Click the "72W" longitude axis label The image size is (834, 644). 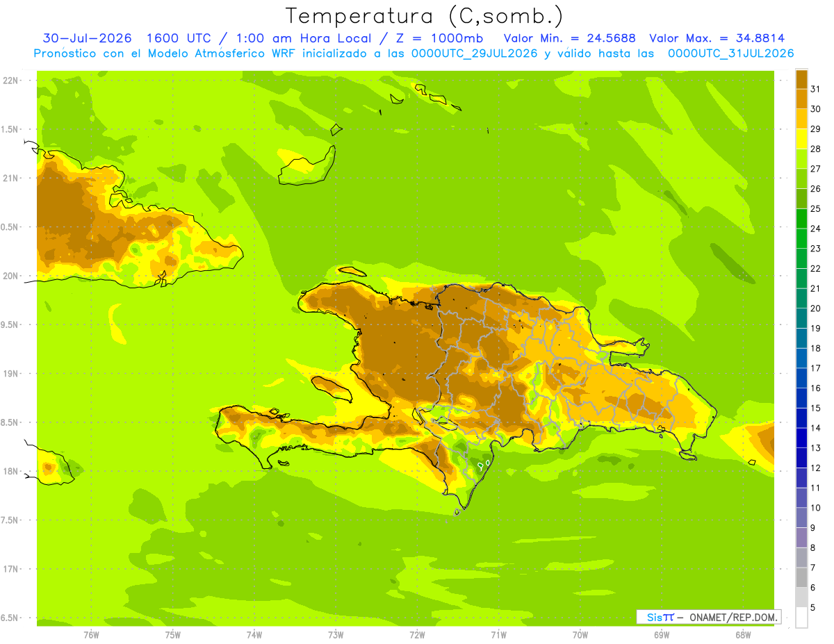click(417, 634)
